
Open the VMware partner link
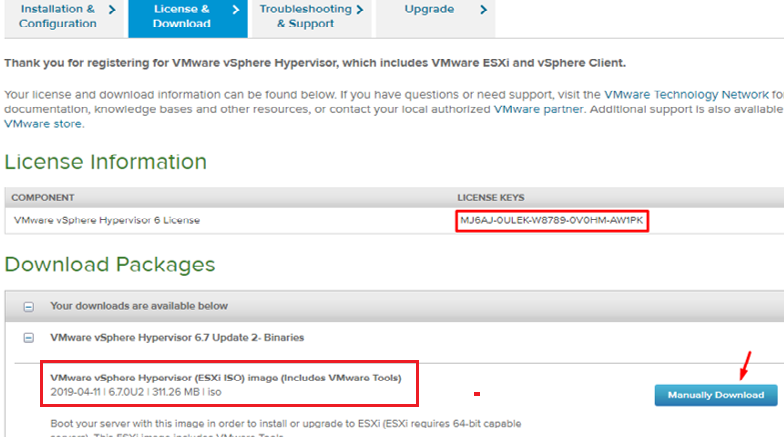click(x=538, y=109)
